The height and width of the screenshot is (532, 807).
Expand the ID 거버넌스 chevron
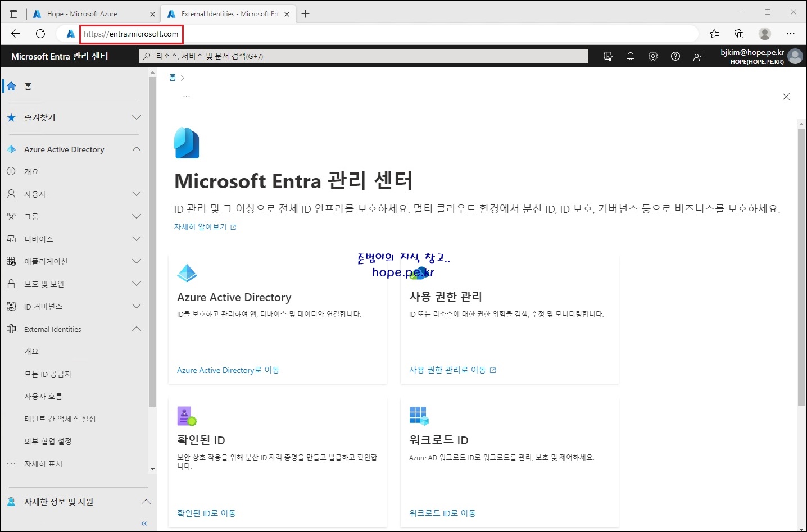pos(137,306)
